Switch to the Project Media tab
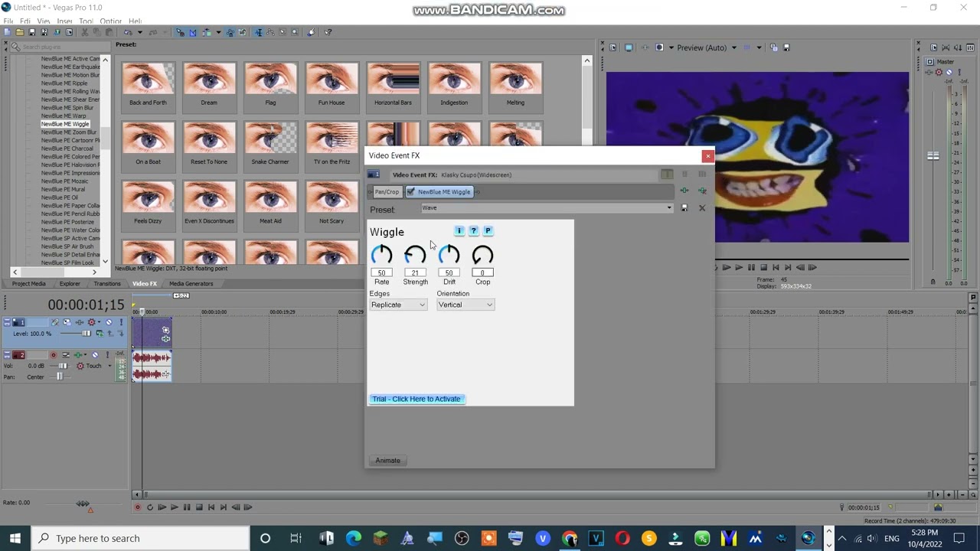Viewport: 980px width, 551px height. coord(28,284)
